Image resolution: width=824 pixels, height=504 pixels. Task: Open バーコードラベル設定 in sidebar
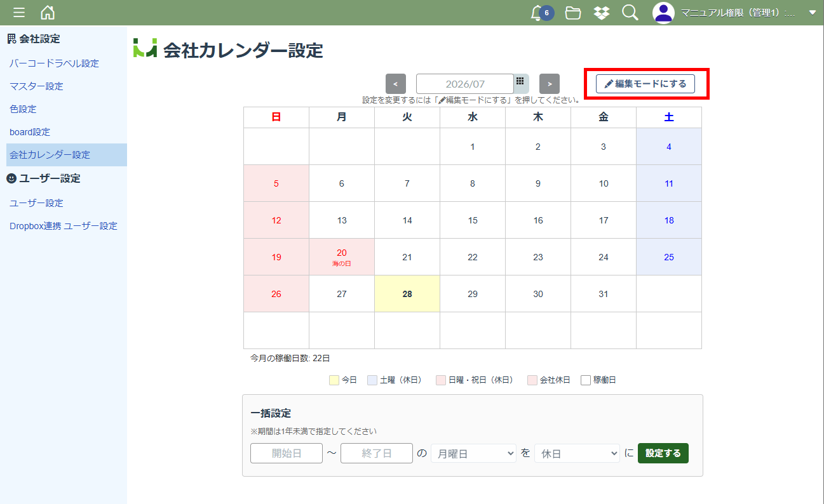pyautogui.click(x=54, y=63)
